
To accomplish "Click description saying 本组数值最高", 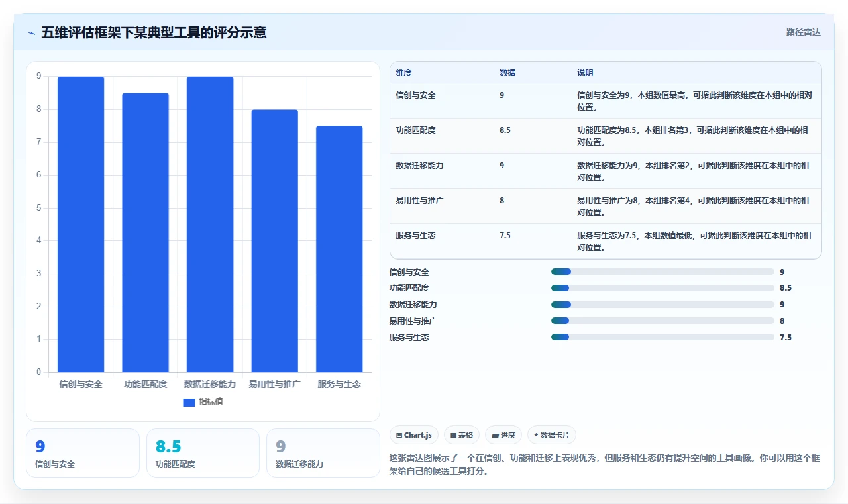I will coord(694,101).
